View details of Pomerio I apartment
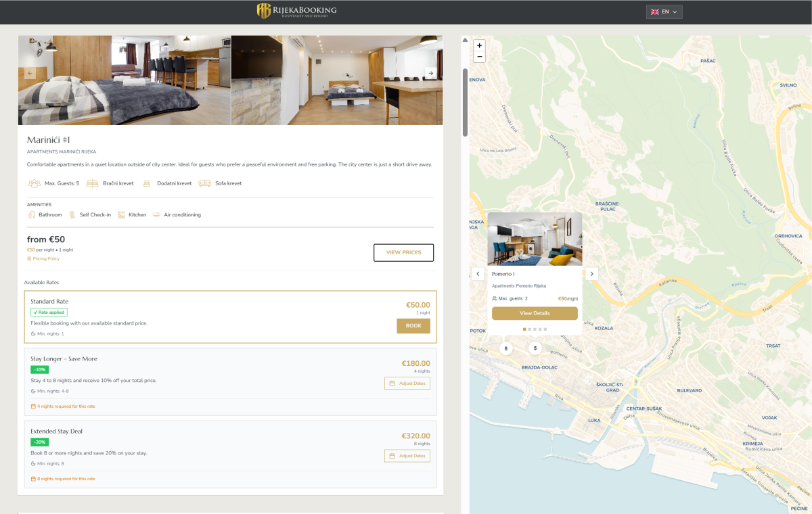This screenshot has width=812, height=514. tap(535, 313)
